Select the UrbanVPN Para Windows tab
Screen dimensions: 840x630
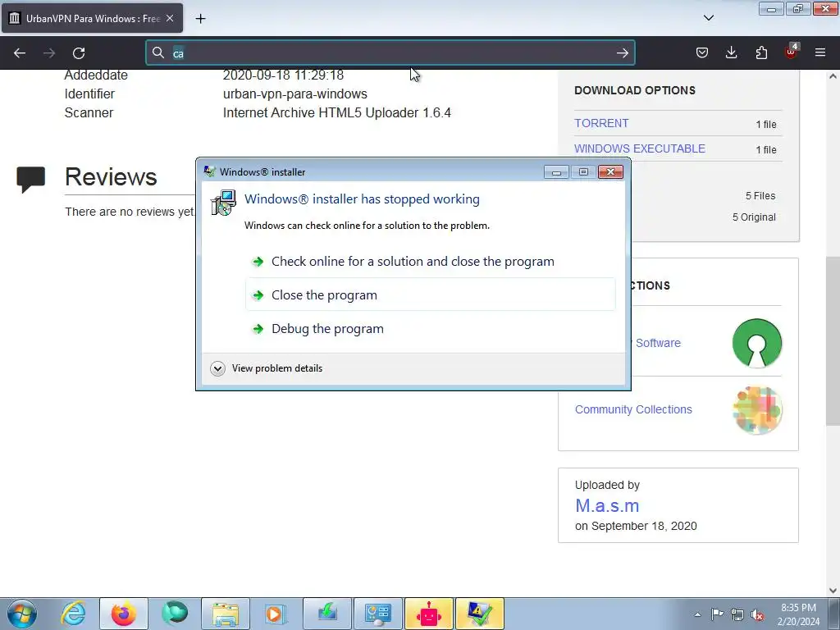(92, 18)
